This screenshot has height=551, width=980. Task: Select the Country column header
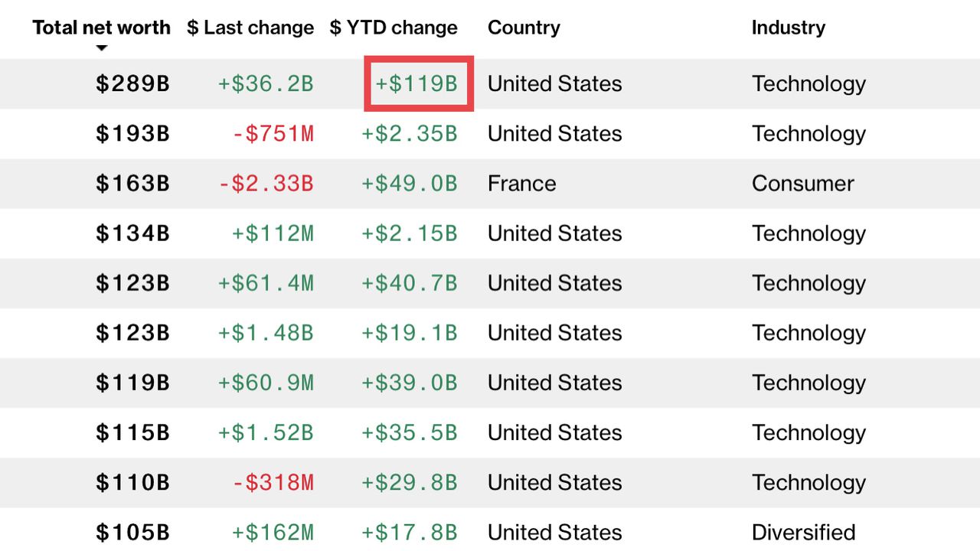524,28
